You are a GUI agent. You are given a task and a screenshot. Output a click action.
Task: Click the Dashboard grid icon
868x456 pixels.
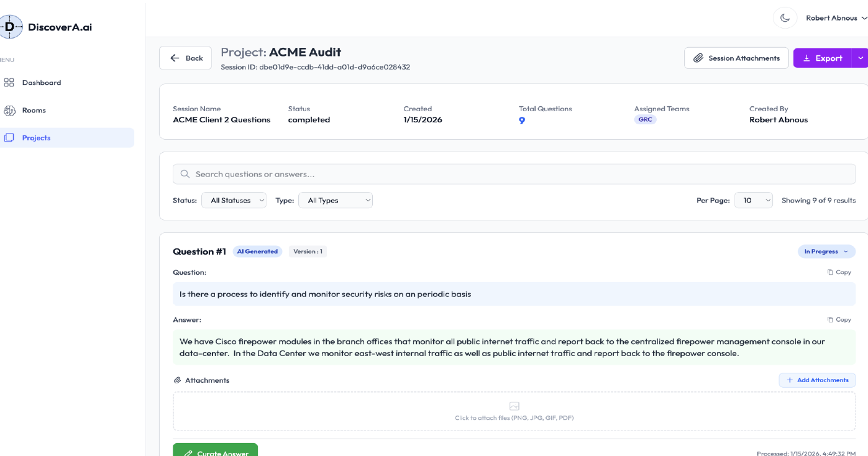coord(9,83)
